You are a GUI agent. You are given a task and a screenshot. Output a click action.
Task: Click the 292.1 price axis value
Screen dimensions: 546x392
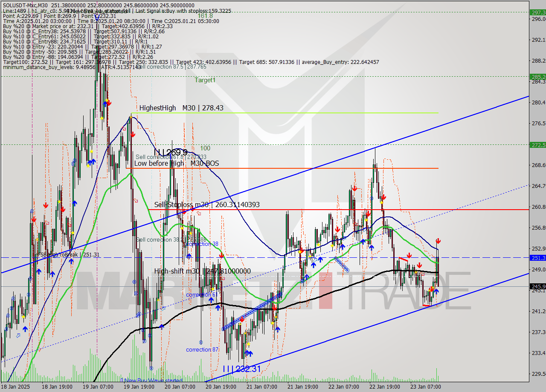(x=538, y=40)
